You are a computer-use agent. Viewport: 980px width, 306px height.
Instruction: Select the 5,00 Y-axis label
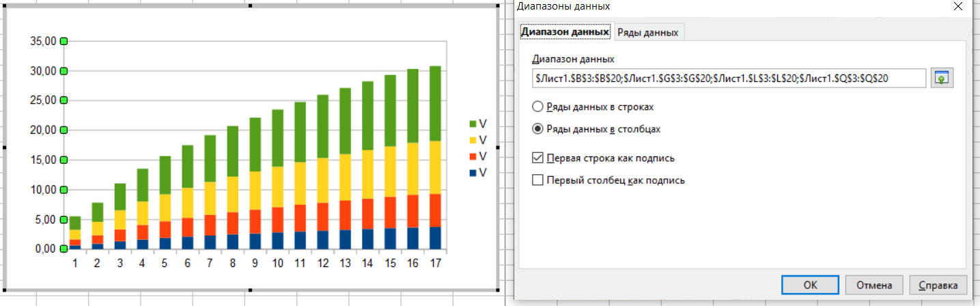(46, 220)
